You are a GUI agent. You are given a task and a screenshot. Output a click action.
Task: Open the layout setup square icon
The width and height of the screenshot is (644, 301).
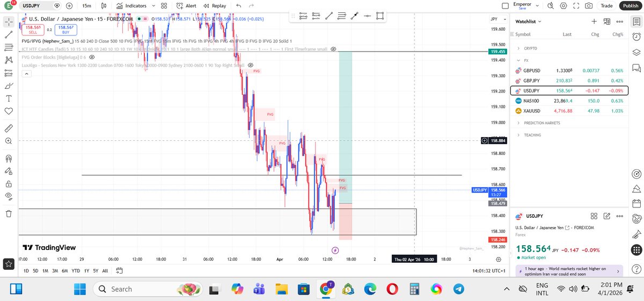pyautogui.click(x=504, y=6)
